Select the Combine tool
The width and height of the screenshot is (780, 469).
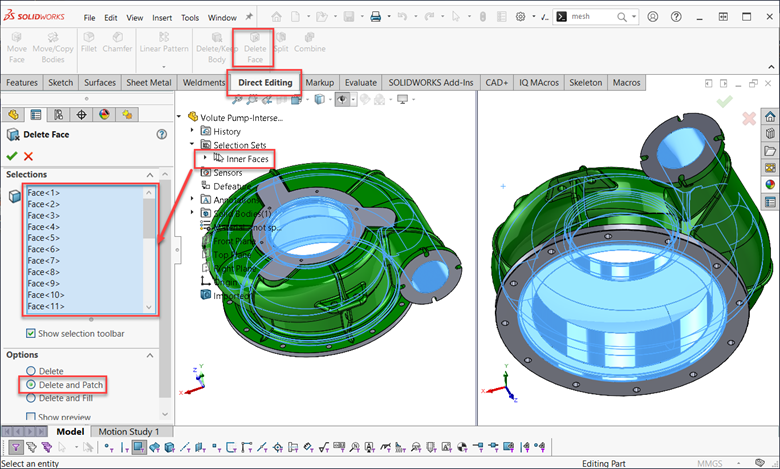coord(309,43)
